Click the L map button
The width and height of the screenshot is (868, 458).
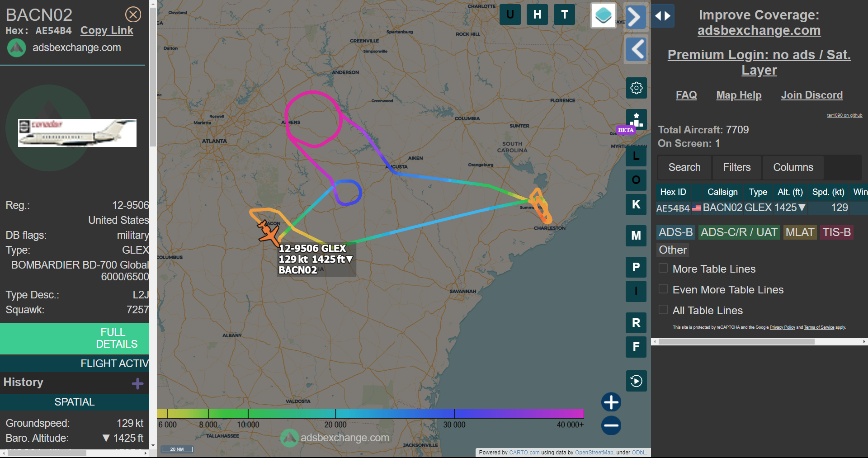pyautogui.click(x=636, y=156)
